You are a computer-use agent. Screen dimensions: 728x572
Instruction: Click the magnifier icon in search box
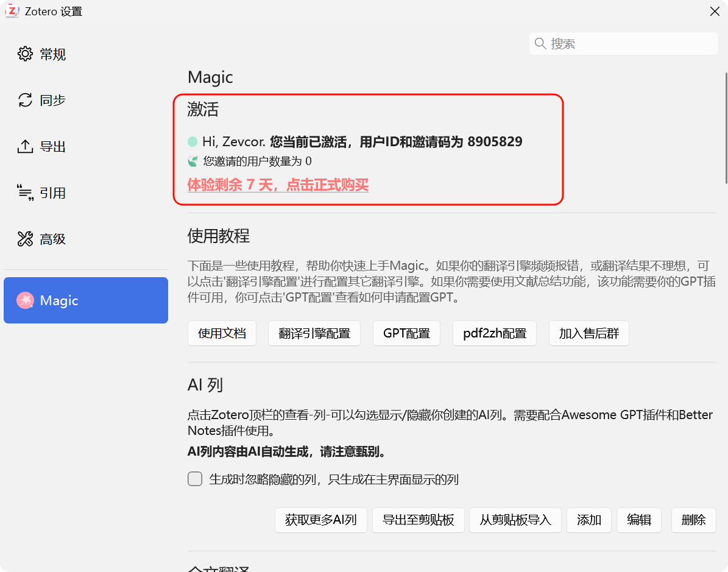click(540, 44)
